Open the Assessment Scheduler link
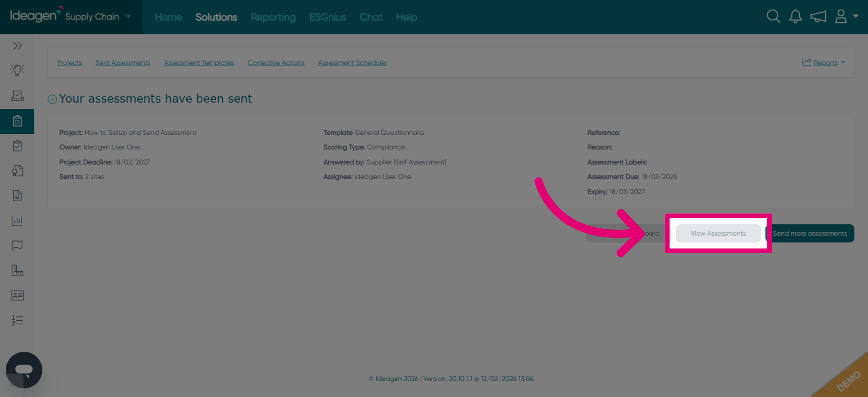Viewport: 868px width, 397px height. click(x=353, y=63)
